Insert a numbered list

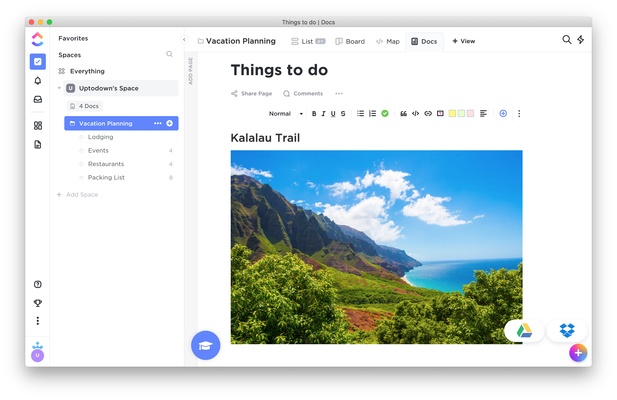(x=372, y=114)
